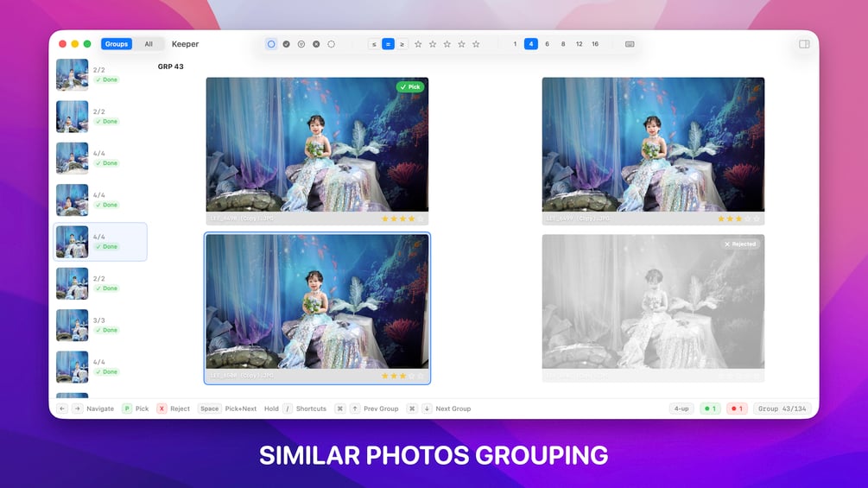The height and width of the screenshot is (488, 868).
Task: Click the third circular filter icon
Action: pyautogui.click(x=301, y=44)
